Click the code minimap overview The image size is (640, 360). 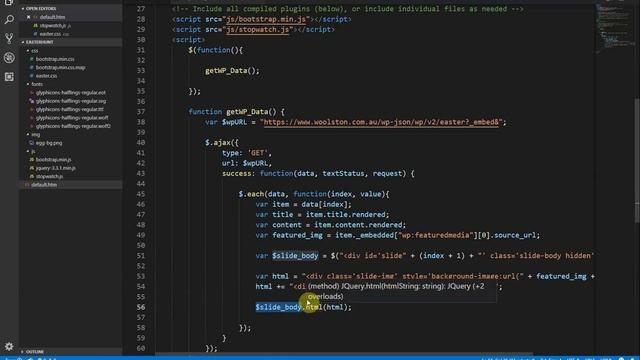(615, 29)
